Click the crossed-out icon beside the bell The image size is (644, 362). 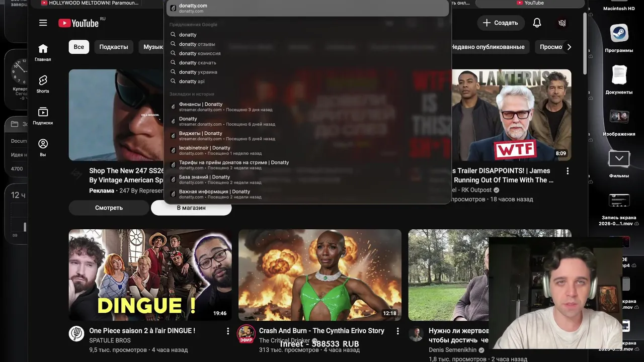pyautogui.click(x=562, y=23)
